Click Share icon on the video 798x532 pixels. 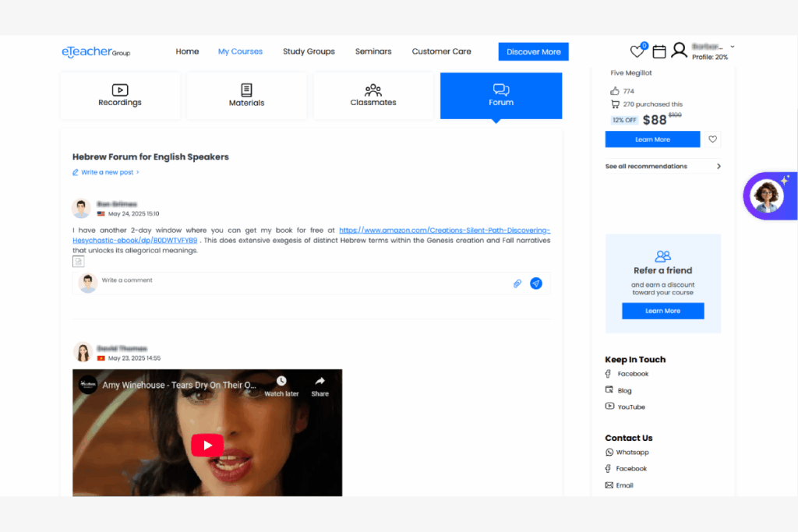click(320, 386)
